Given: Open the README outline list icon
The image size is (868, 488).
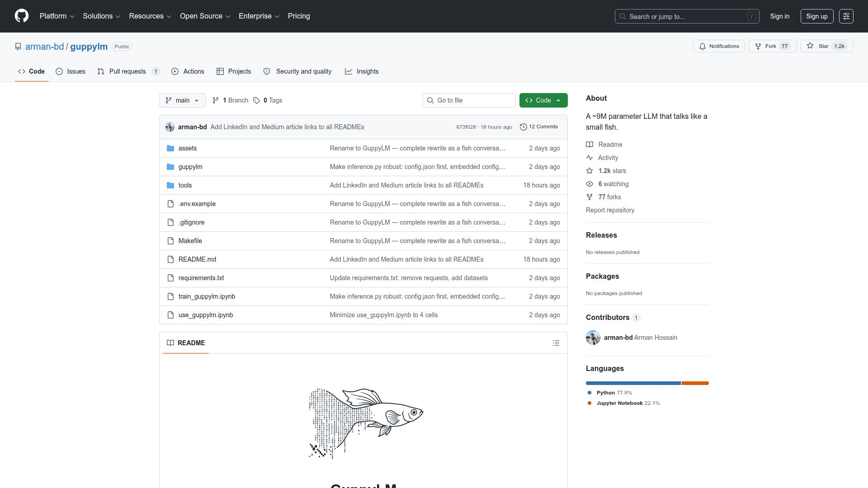Looking at the screenshot, I should coord(556,343).
